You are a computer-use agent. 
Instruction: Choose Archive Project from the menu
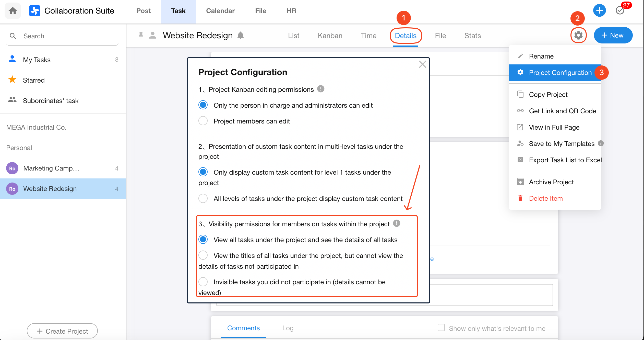coord(551,182)
